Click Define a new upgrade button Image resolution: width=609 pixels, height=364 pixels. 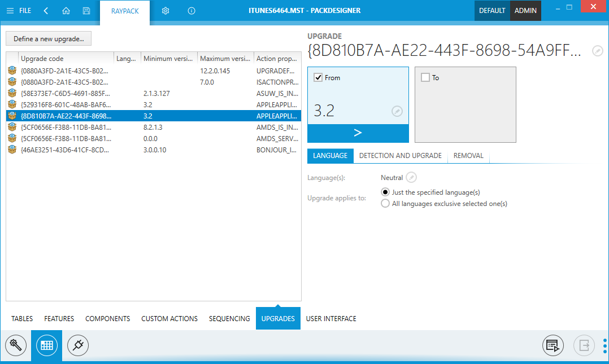tap(49, 39)
